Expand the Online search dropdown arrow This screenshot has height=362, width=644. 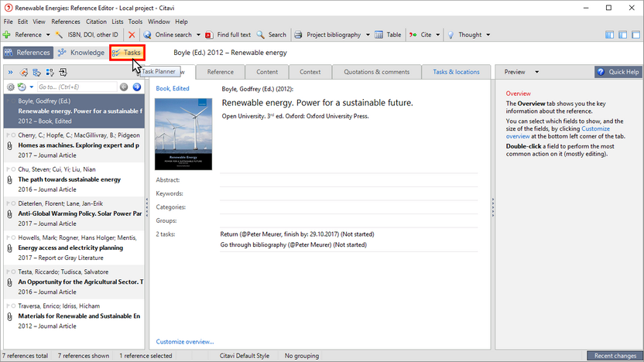(198, 35)
